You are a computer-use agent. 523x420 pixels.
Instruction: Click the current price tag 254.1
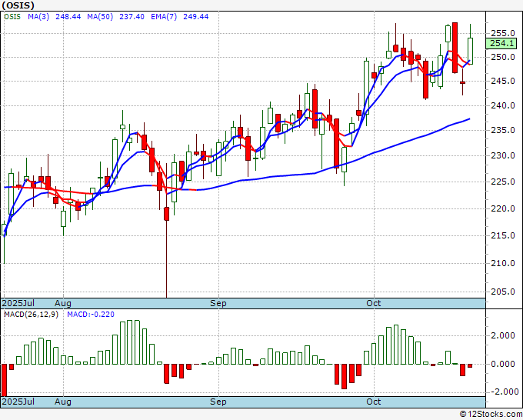pyautogui.click(x=501, y=43)
